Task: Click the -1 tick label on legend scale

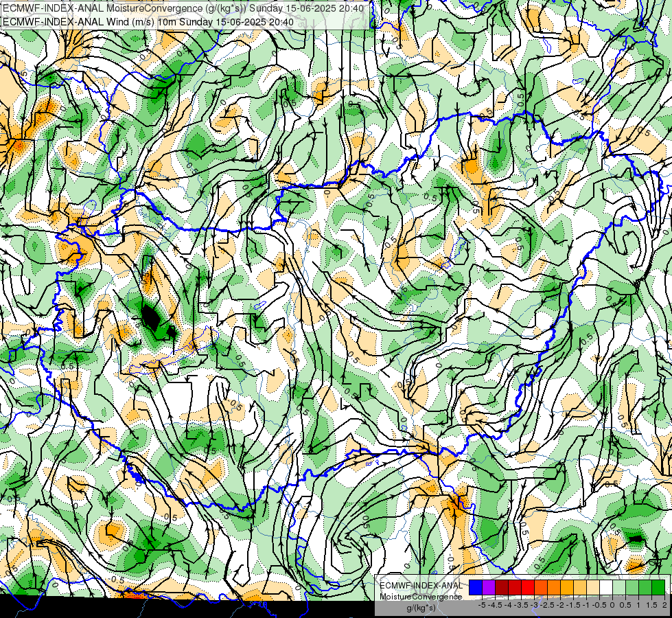Action: 586,605
